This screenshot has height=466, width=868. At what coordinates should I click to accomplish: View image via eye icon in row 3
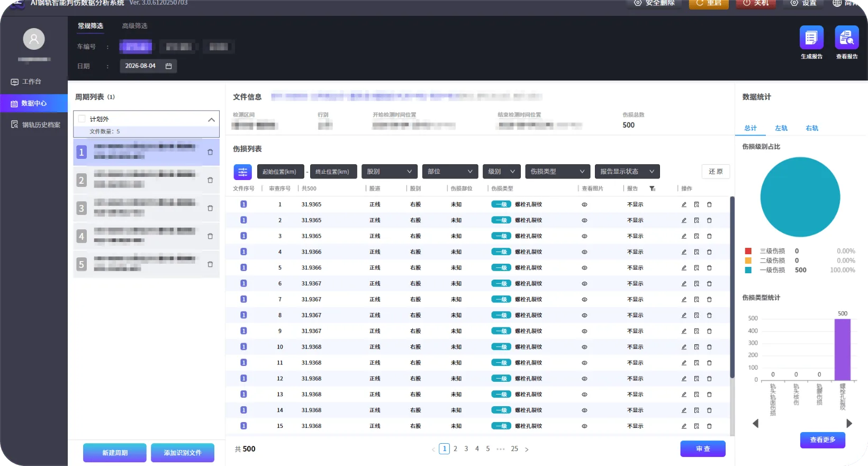pos(584,236)
